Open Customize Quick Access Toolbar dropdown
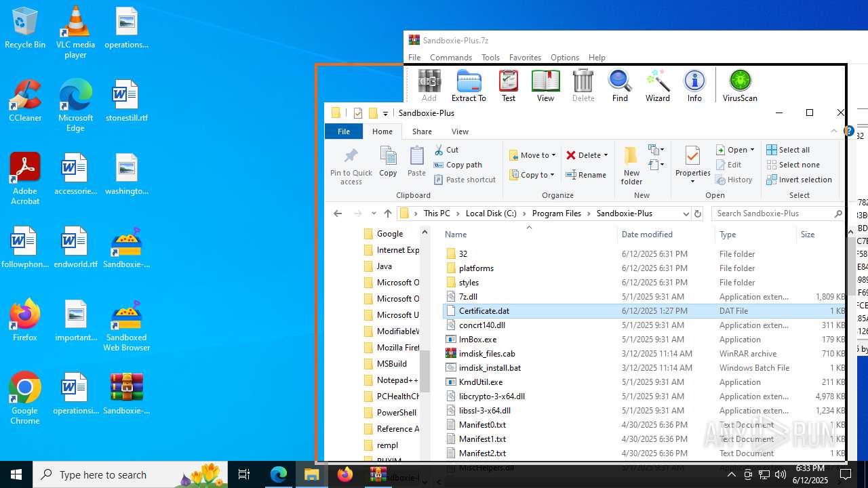868x488 pixels. (385, 113)
